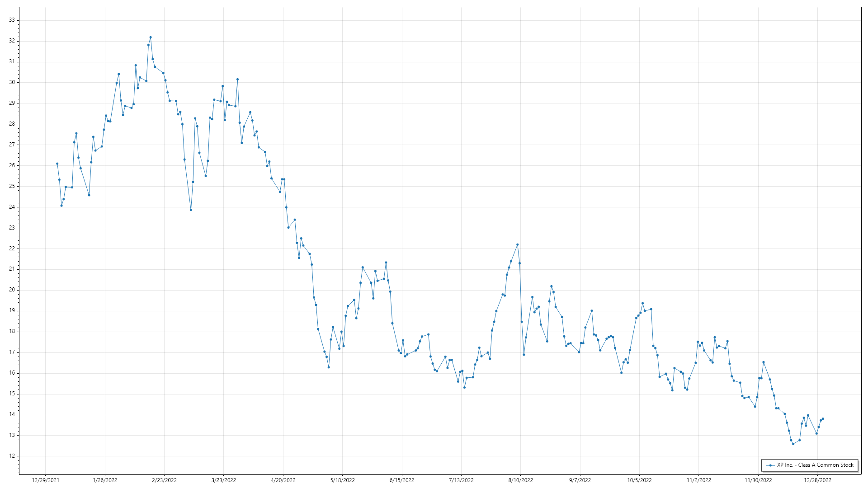This screenshot has height=488, width=868.
Task: Click the 27 value on y-axis
Action: 12,145
